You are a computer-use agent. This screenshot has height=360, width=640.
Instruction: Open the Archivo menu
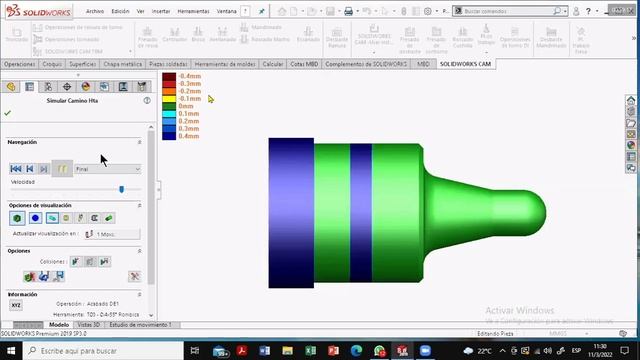pyautogui.click(x=95, y=11)
